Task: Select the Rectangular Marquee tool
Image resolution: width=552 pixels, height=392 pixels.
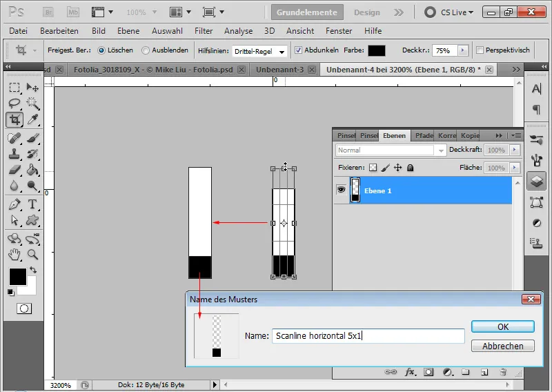Action: pos(14,88)
